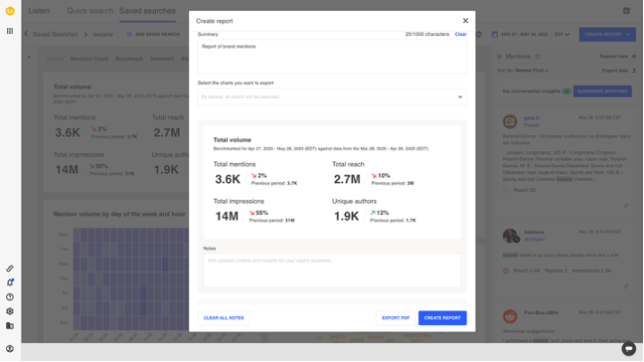Open the user profile icon at bottom
Viewport: 644px width, 362px height.
tap(10, 348)
